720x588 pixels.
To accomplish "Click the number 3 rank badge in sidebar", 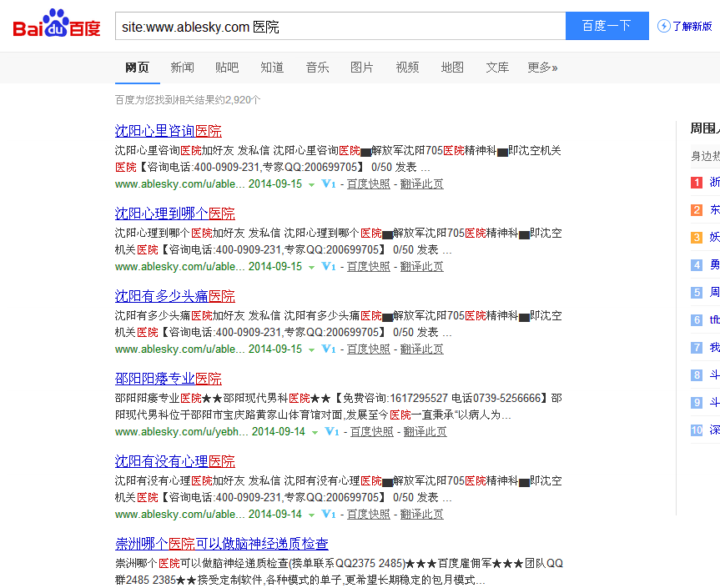I will point(696,238).
